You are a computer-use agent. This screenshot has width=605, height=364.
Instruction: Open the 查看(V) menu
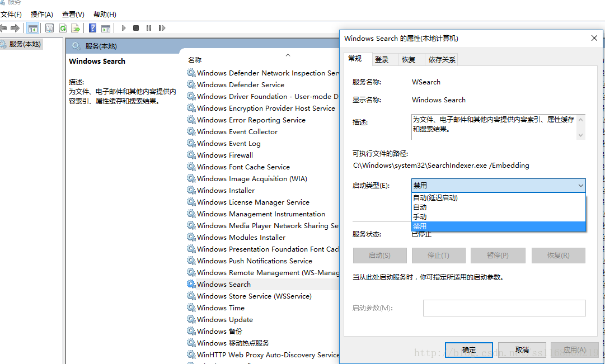coord(73,15)
